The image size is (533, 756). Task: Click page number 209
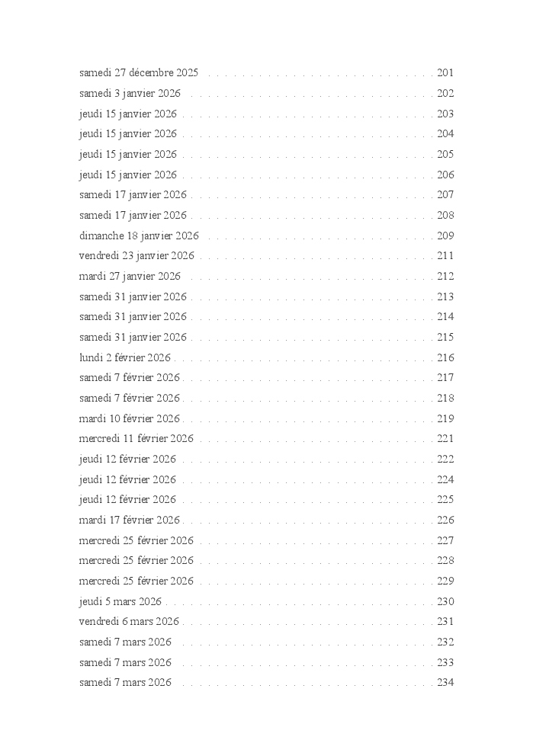point(445,235)
